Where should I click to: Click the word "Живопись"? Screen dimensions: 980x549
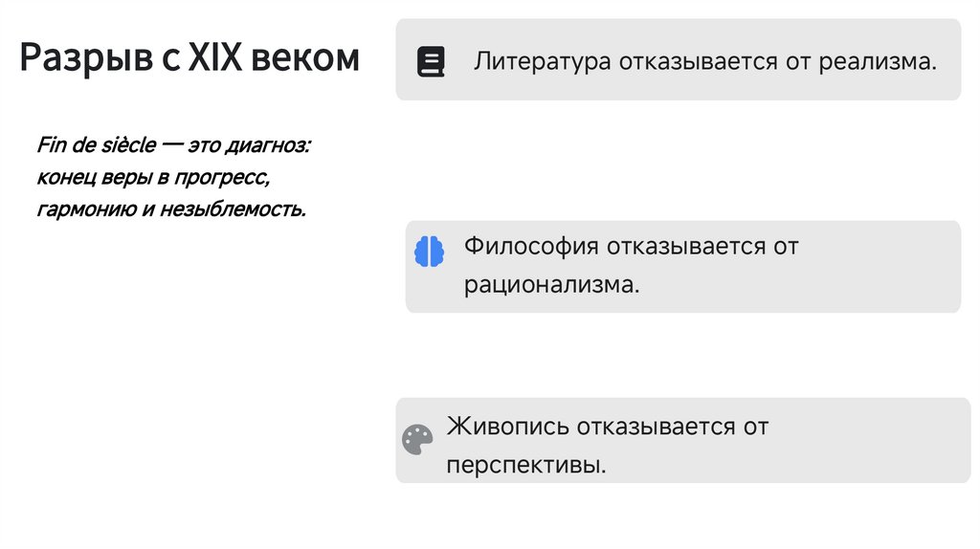coord(509,426)
